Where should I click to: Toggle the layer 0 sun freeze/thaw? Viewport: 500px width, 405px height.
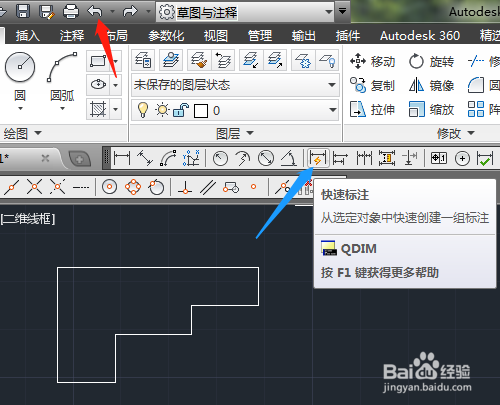162,110
